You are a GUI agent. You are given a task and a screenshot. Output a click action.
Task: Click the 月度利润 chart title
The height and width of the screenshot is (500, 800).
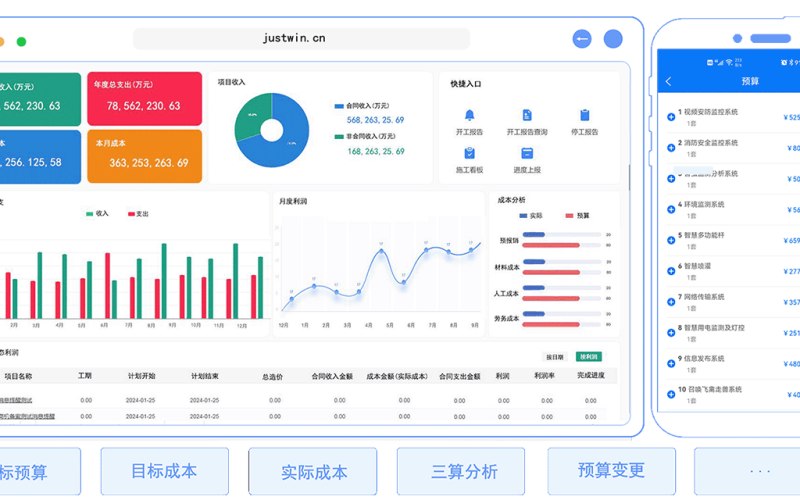pyautogui.click(x=293, y=202)
